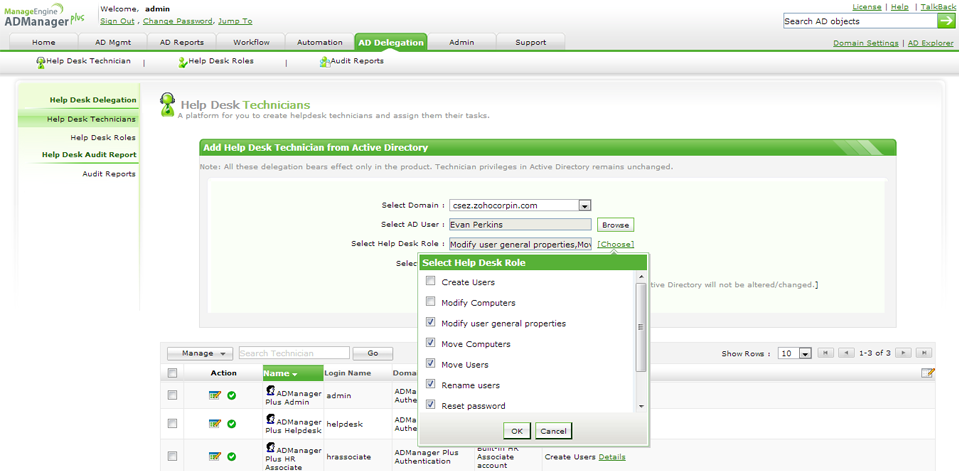This screenshot has width=959, height=471.
Task: Click the ADManager Plus Helpdesk user icon
Action: [270, 418]
